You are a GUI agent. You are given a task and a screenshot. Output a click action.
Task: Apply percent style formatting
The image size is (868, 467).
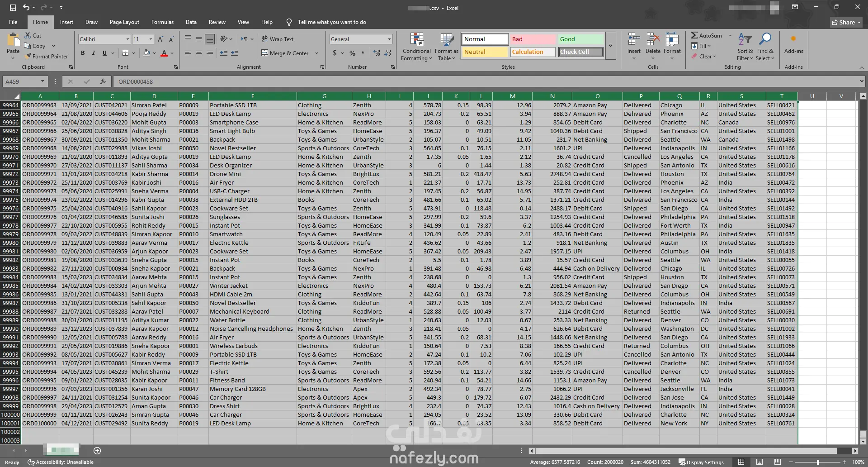(352, 53)
